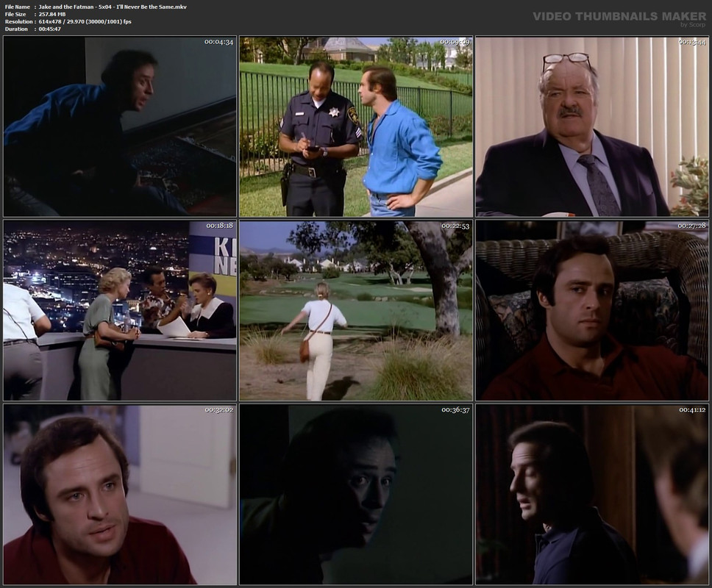Image resolution: width=712 pixels, height=588 pixels.
Task: Click the file name 'Jake and the Fatman - 5x04 - I'll Never Be the Same.mkv'
Action: pyautogui.click(x=113, y=7)
